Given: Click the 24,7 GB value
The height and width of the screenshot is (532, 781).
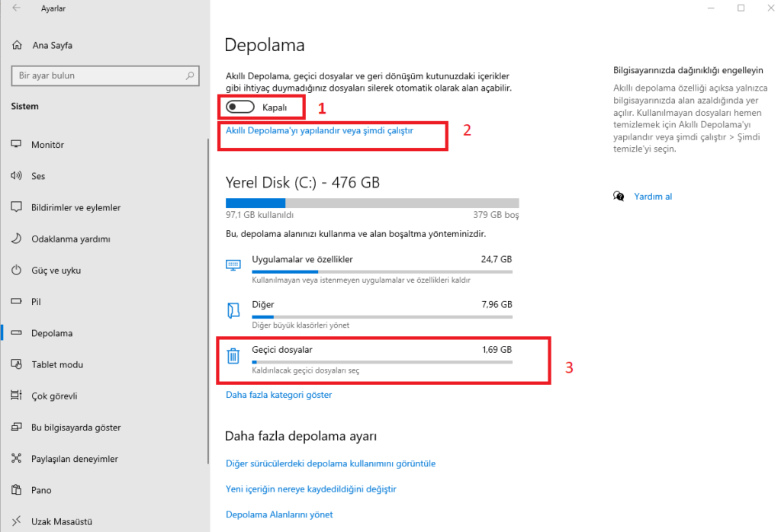Looking at the screenshot, I should click(496, 259).
